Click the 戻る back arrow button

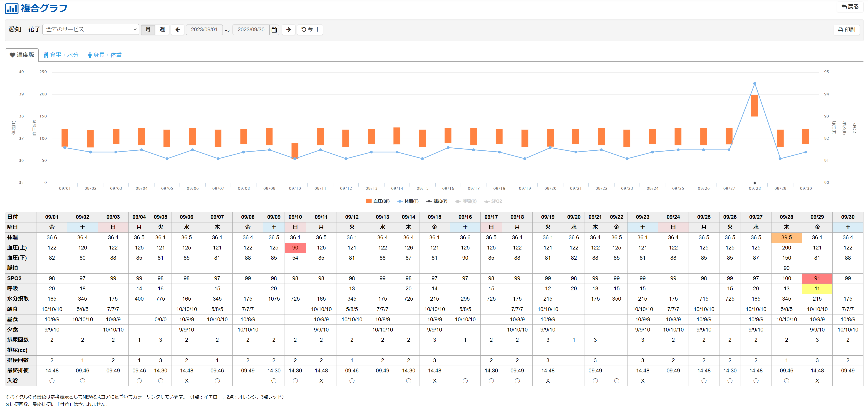click(x=850, y=7)
